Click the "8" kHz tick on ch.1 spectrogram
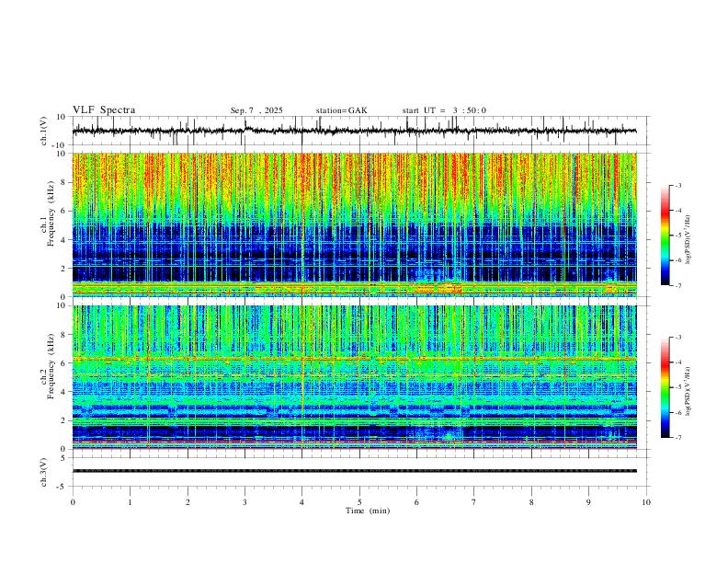The image size is (728, 563). pos(64,182)
